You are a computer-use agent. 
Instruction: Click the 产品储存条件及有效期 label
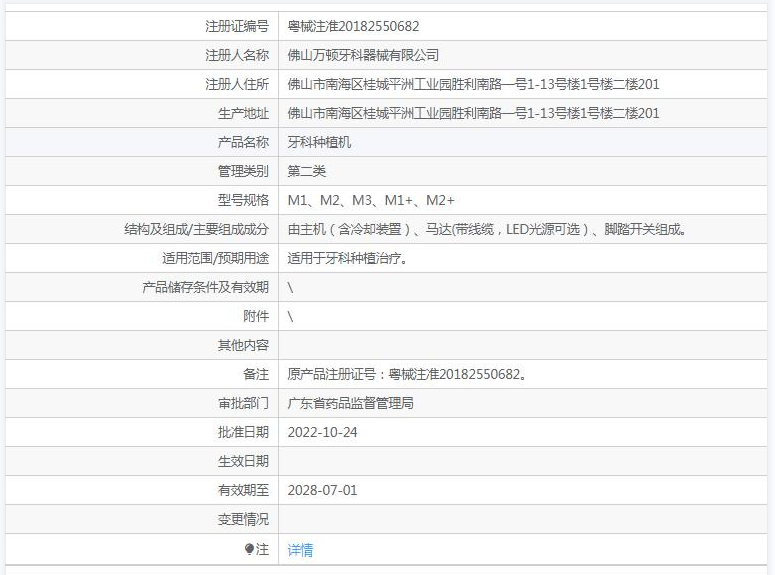(x=206, y=287)
